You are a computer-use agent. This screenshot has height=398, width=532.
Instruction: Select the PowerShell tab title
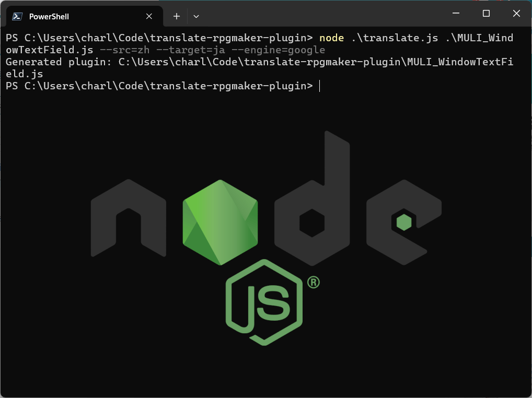pos(49,16)
